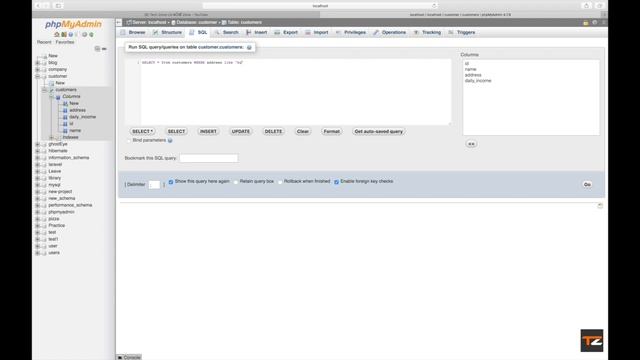Collapse the customers table node
Viewport: 640px width, 360px height.
point(44,90)
